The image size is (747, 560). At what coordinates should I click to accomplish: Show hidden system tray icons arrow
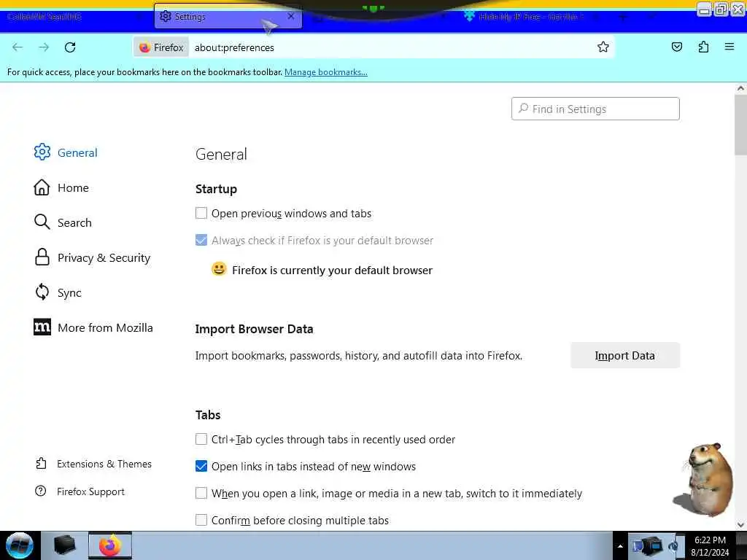coord(620,546)
